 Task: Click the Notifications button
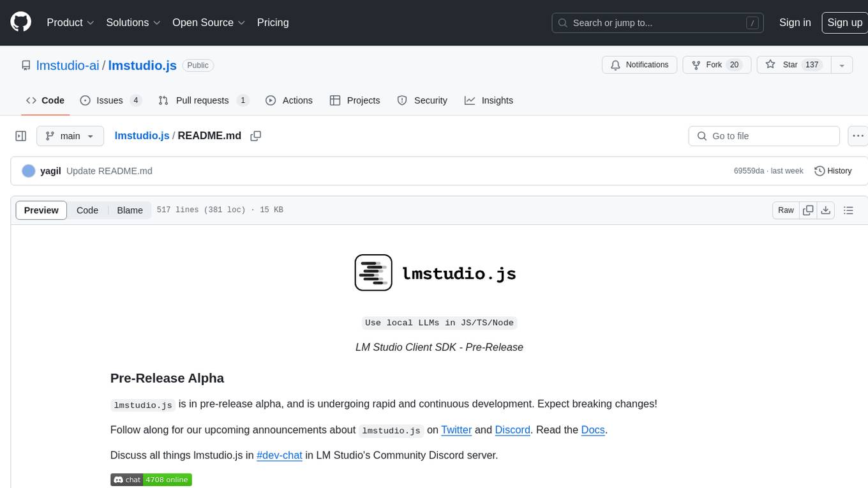[x=640, y=65]
